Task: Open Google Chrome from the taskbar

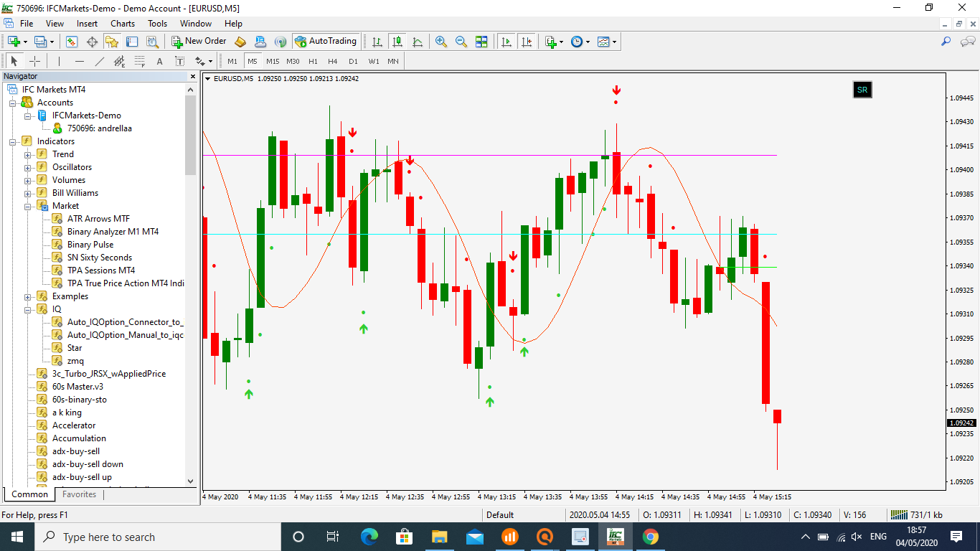Action: (651, 537)
